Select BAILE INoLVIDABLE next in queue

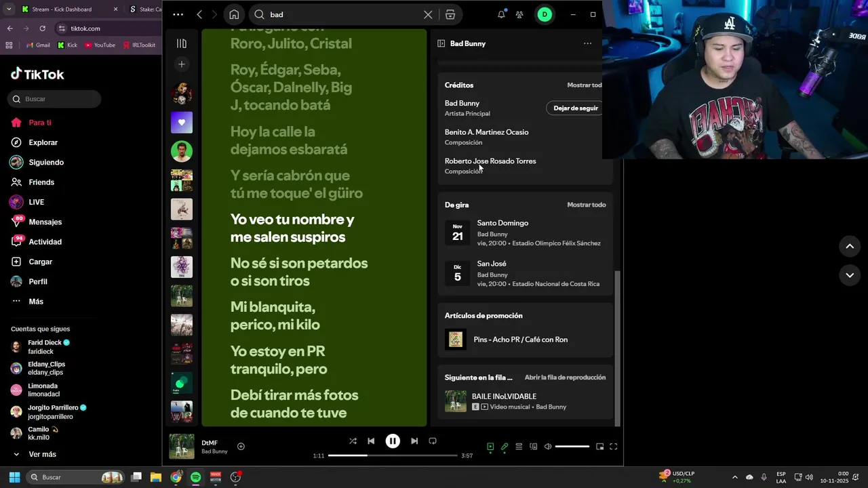coord(526,401)
